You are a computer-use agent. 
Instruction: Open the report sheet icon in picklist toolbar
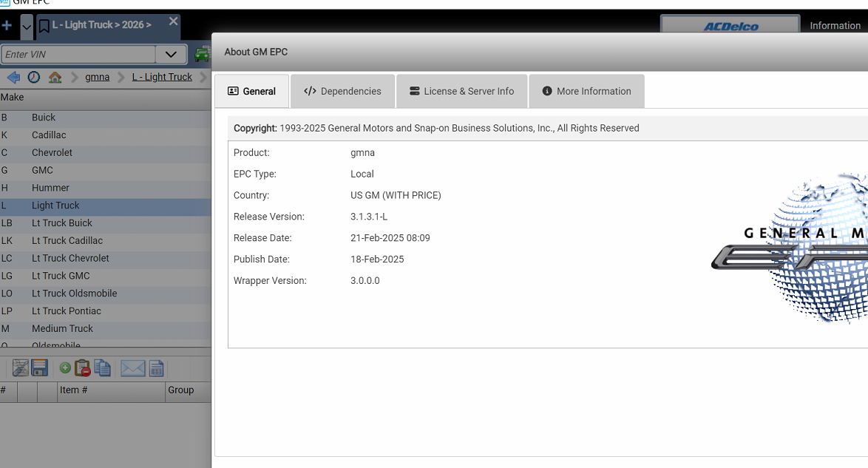[157, 368]
